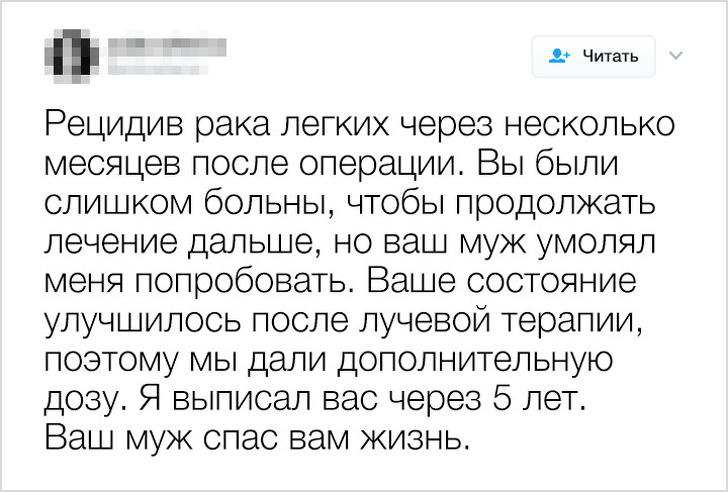
Task: Expand the chevron menu beside Читать
Action: tap(674, 54)
